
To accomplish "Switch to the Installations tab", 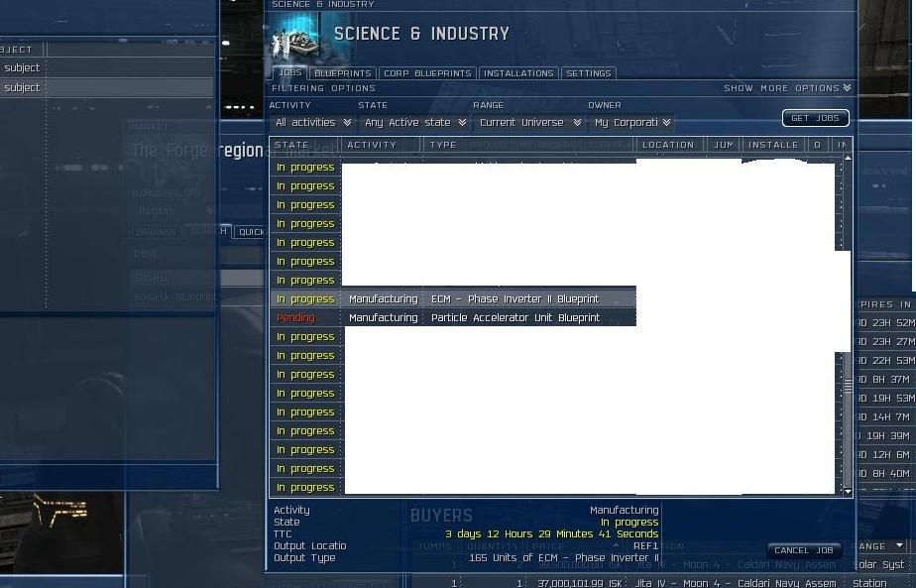I will point(518,73).
